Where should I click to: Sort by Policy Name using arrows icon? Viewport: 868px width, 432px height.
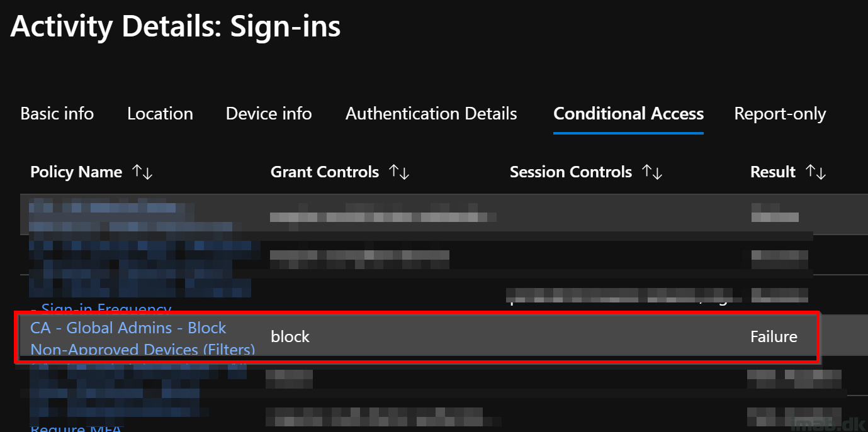tap(143, 172)
